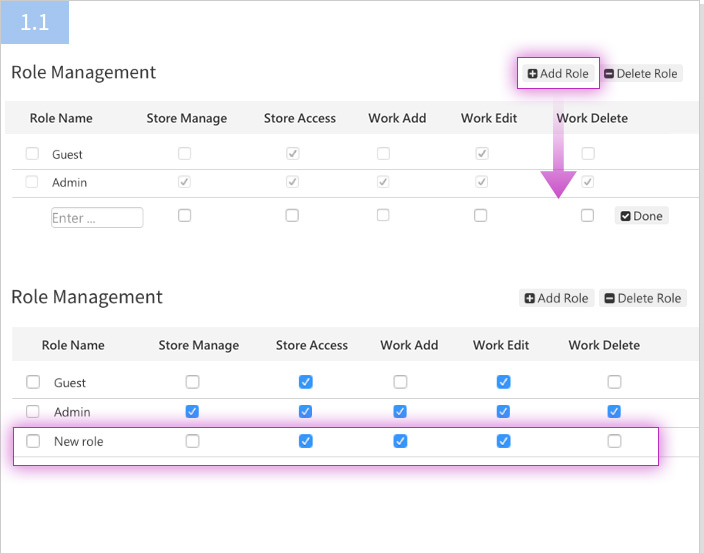The height and width of the screenshot is (553, 704).
Task: Tick Store Access checkbox in the Enter row
Action: point(292,215)
